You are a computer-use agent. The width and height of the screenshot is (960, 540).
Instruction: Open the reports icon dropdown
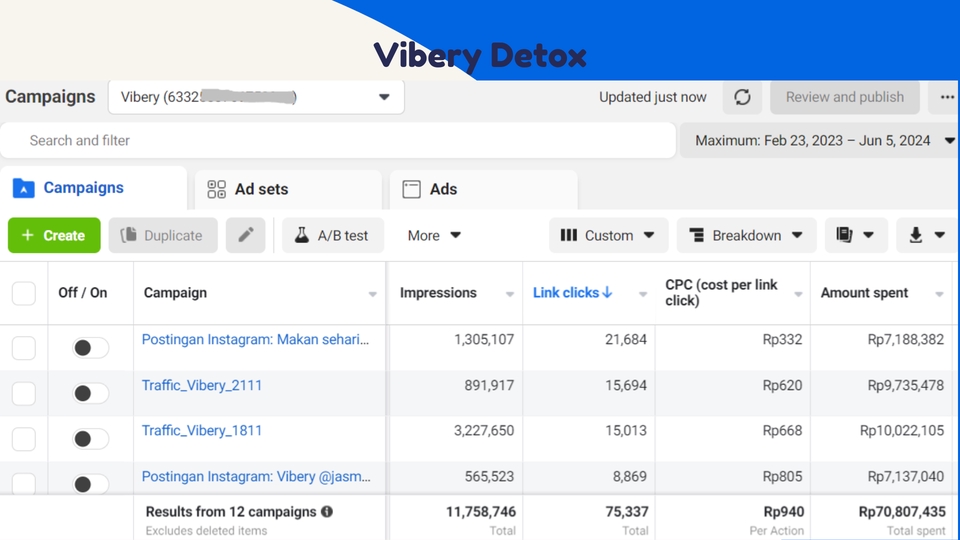pos(855,235)
